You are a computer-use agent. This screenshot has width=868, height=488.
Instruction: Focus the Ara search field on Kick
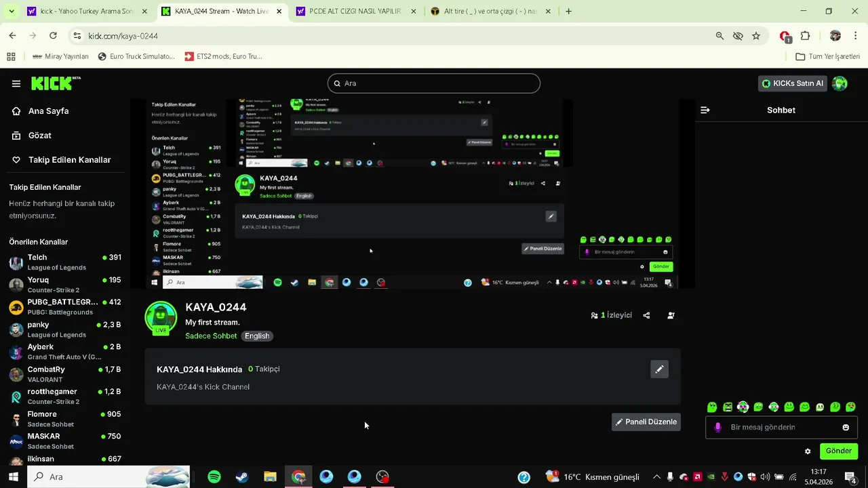pyautogui.click(x=434, y=83)
